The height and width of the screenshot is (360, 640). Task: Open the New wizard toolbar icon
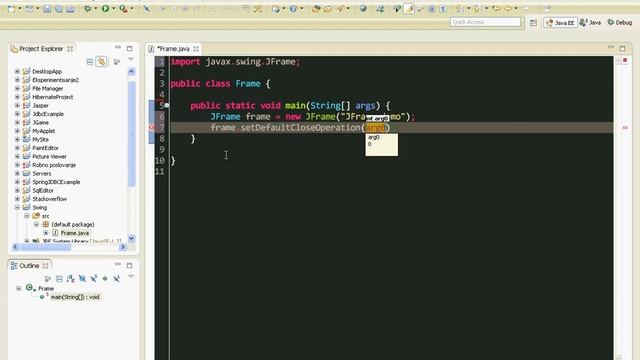[x=11, y=9]
